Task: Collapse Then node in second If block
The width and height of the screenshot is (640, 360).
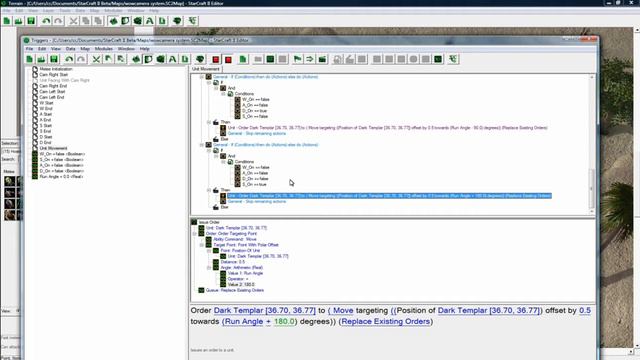Action: [209, 190]
